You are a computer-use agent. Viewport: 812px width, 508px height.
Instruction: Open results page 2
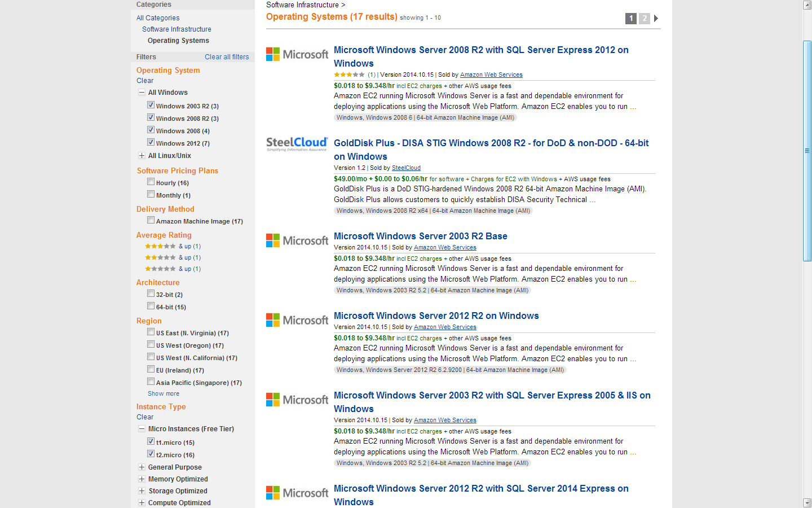645,19
